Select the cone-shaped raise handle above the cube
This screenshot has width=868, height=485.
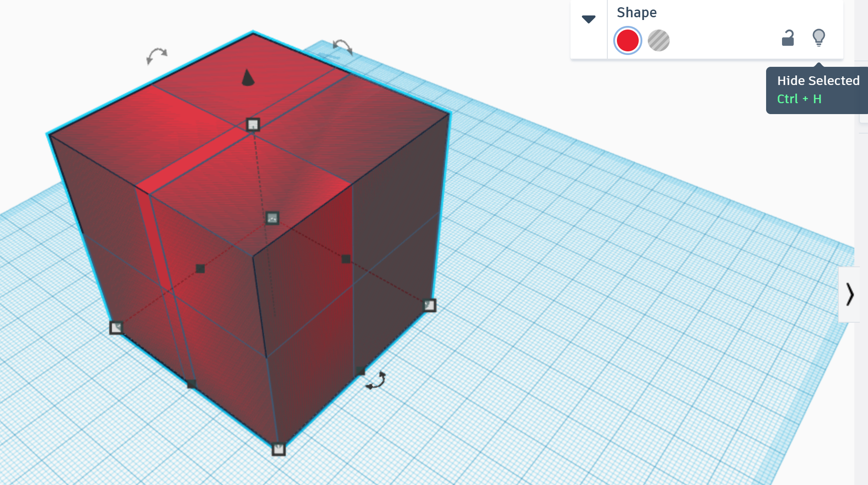247,78
